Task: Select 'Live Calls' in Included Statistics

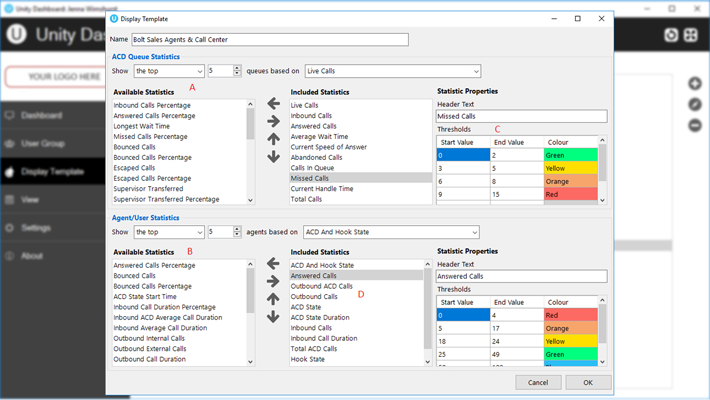Action: click(x=304, y=105)
